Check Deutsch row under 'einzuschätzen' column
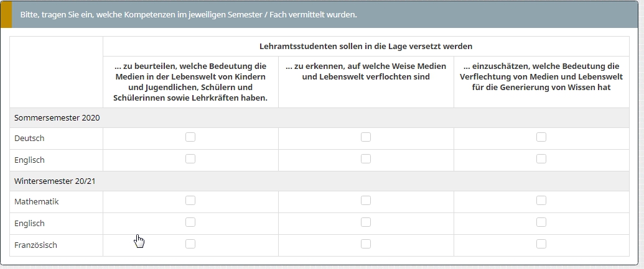Viewport: 644px width, 269px height. point(541,137)
